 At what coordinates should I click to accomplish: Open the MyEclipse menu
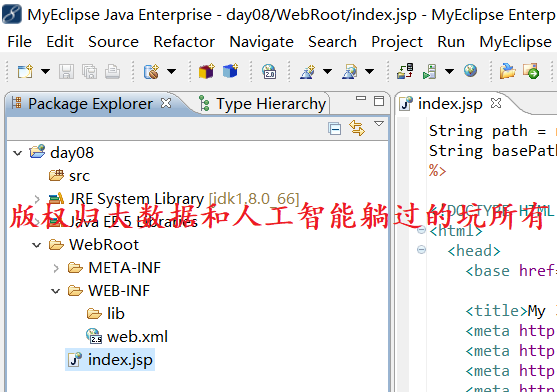coord(515,42)
